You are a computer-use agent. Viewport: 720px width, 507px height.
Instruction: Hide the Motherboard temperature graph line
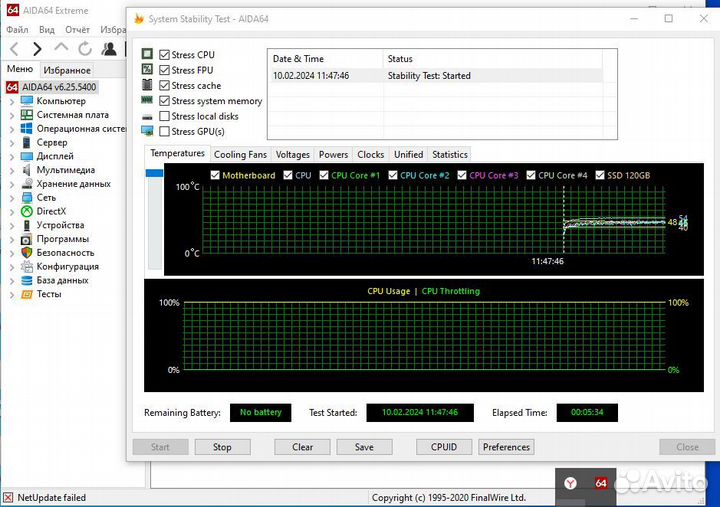[x=215, y=175]
